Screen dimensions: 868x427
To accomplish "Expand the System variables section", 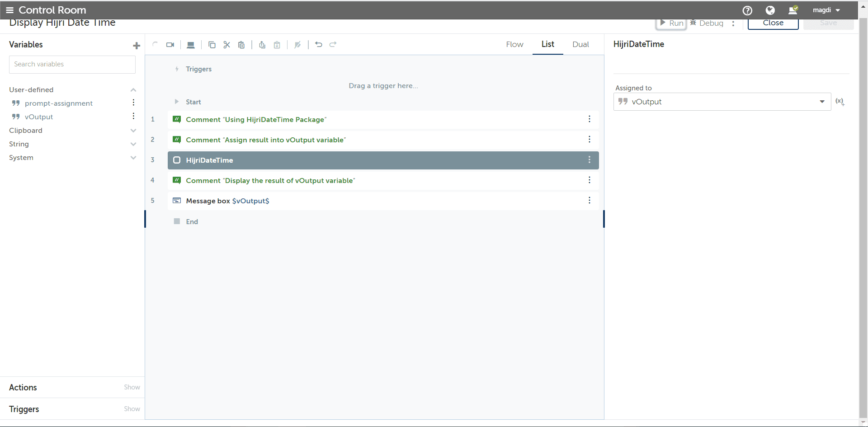I will (133, 158).
